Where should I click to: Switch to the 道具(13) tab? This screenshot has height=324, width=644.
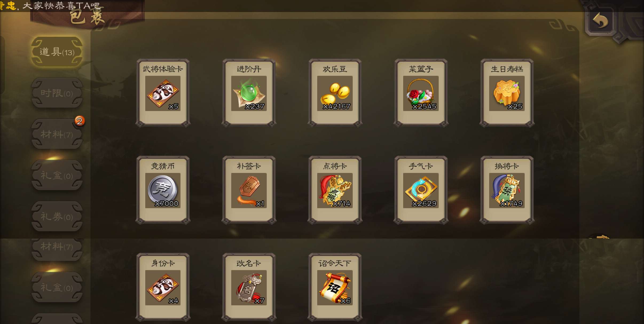click(x=57, y=52)
